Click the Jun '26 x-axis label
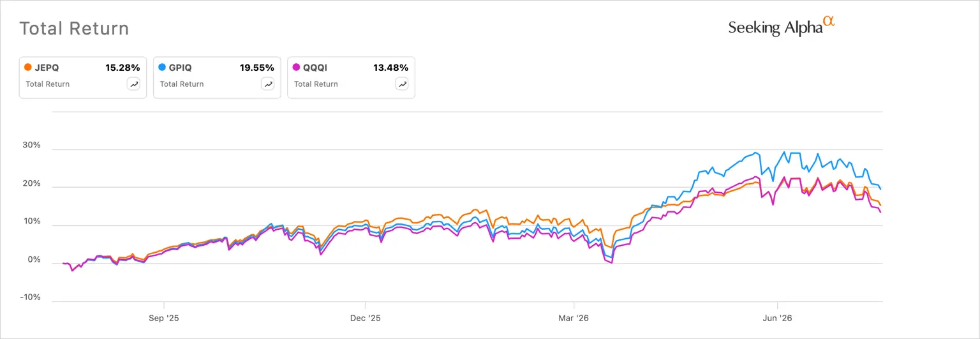 [x=777, y=317]
